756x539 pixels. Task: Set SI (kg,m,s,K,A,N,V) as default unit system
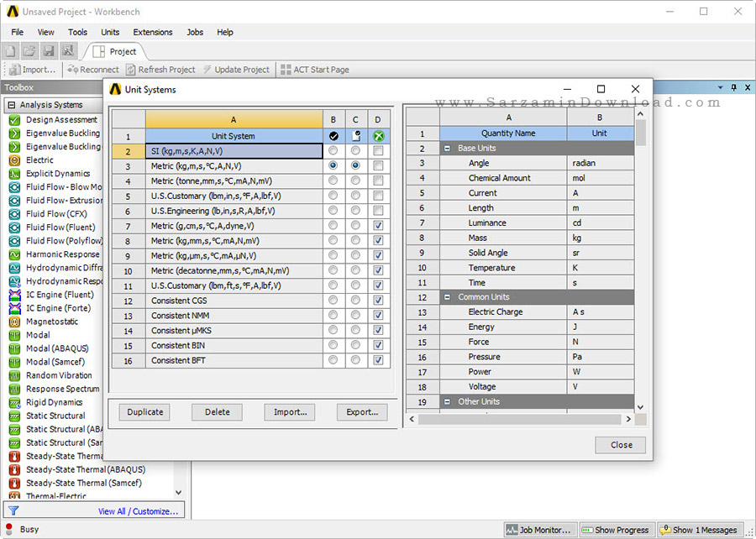click(355, 151)
